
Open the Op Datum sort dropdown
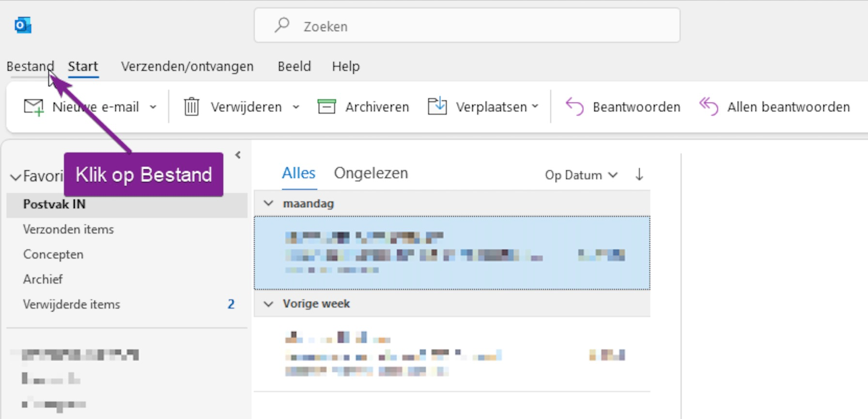[581, 175]
